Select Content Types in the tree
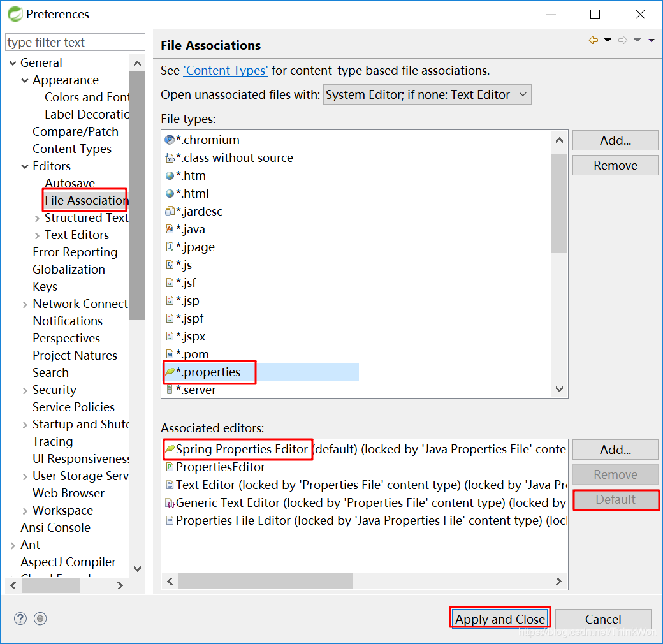 click(72, 149)
